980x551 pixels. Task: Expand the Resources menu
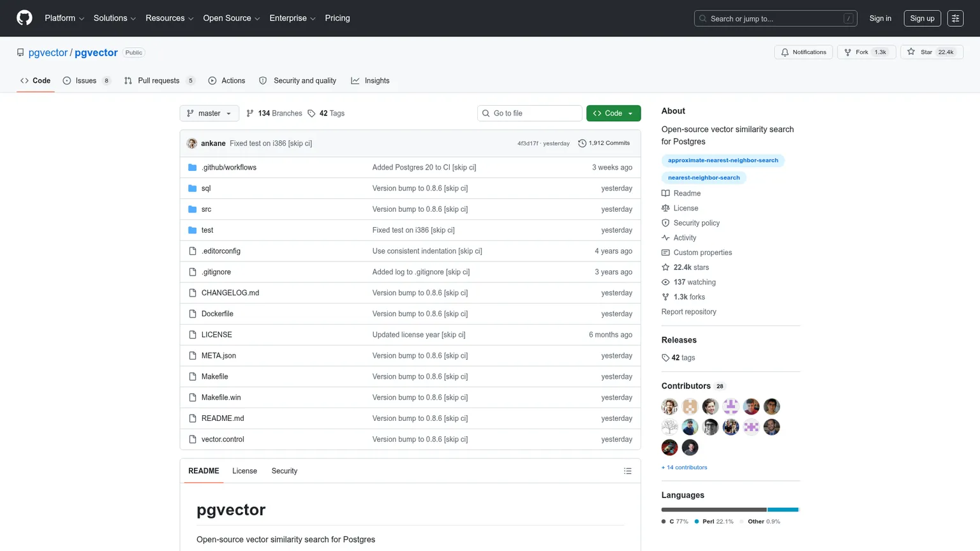coord(170,18)
